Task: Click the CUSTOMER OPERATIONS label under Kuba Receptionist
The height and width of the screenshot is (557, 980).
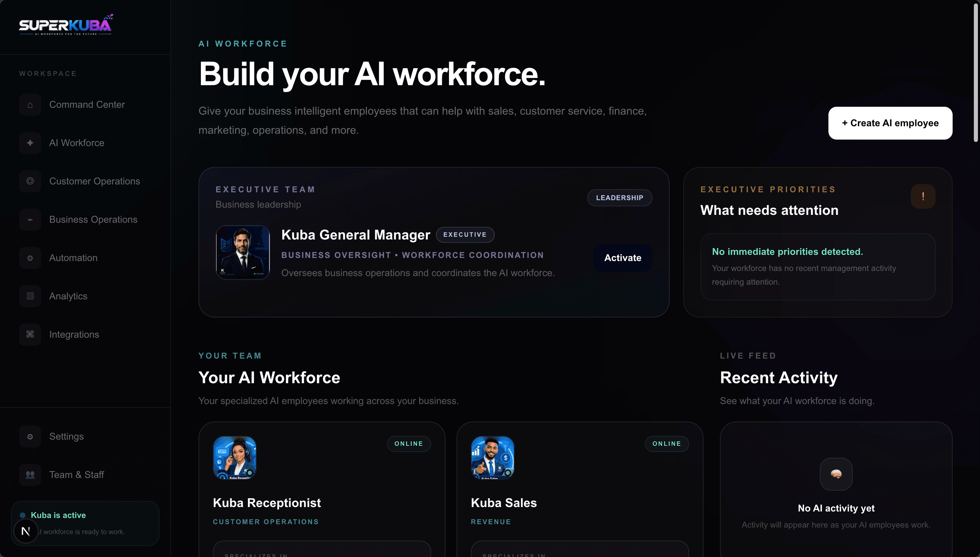Action: click(x=266, y=522)
